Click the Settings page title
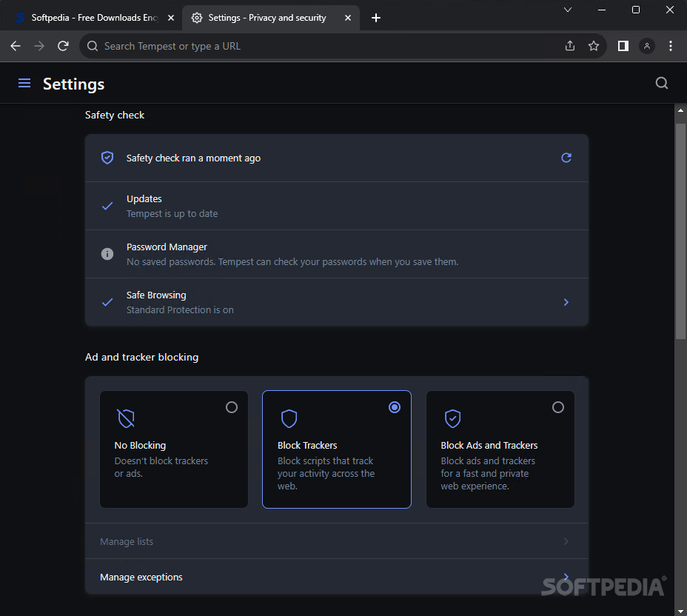The height and width of the screenshot is (616, 687). (x=73, y=84)
